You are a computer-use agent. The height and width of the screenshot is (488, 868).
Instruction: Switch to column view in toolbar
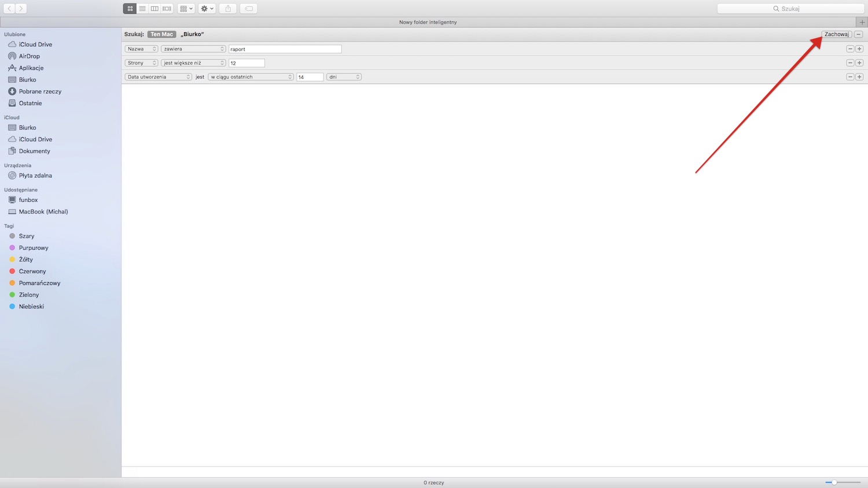point(155,9)
